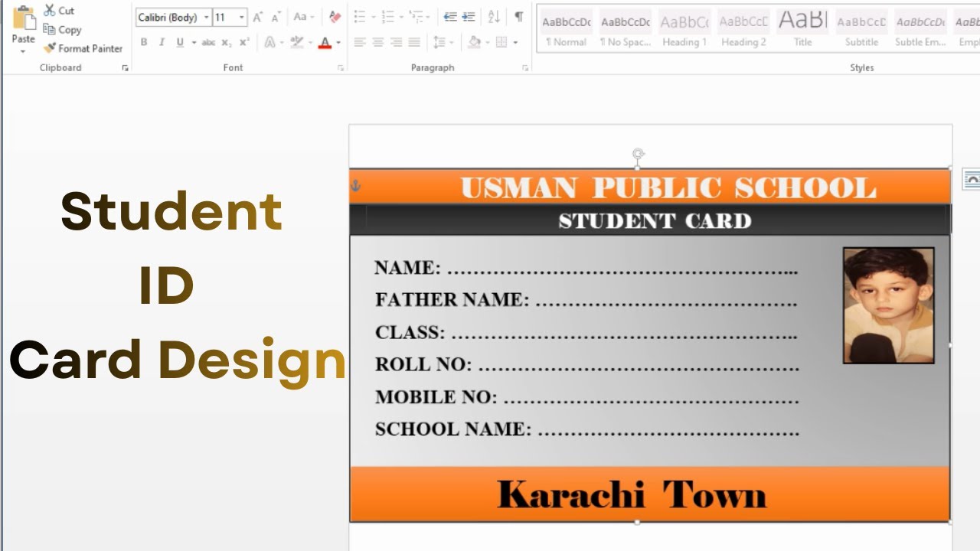Open line and paragraph spacing options
Image resolution: width=980 pixels, height=551 pixels.
(439, 43)
